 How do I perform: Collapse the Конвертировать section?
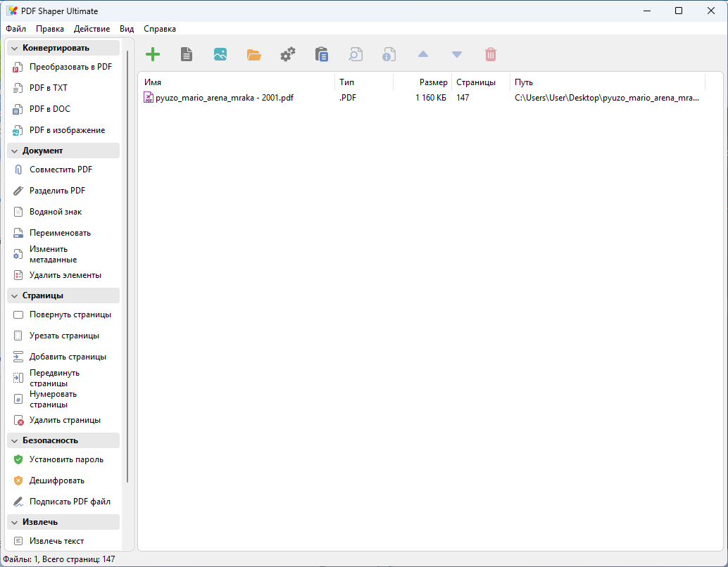coord(15,48)
